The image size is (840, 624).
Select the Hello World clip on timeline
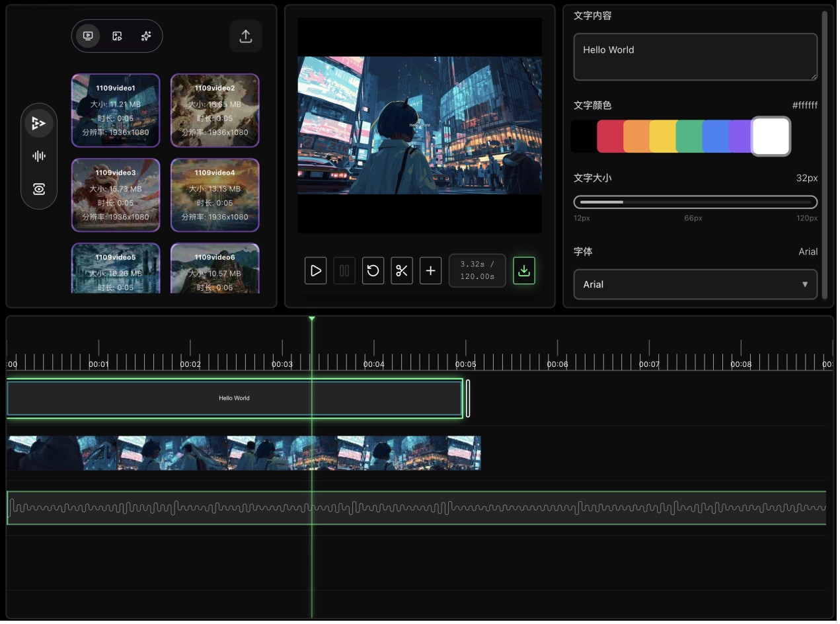tap(234, 399)
